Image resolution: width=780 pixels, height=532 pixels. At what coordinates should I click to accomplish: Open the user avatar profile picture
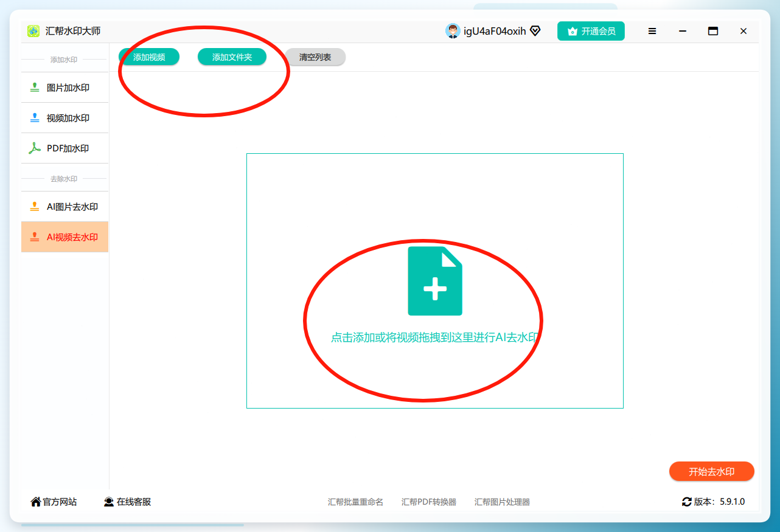[453, 31]
